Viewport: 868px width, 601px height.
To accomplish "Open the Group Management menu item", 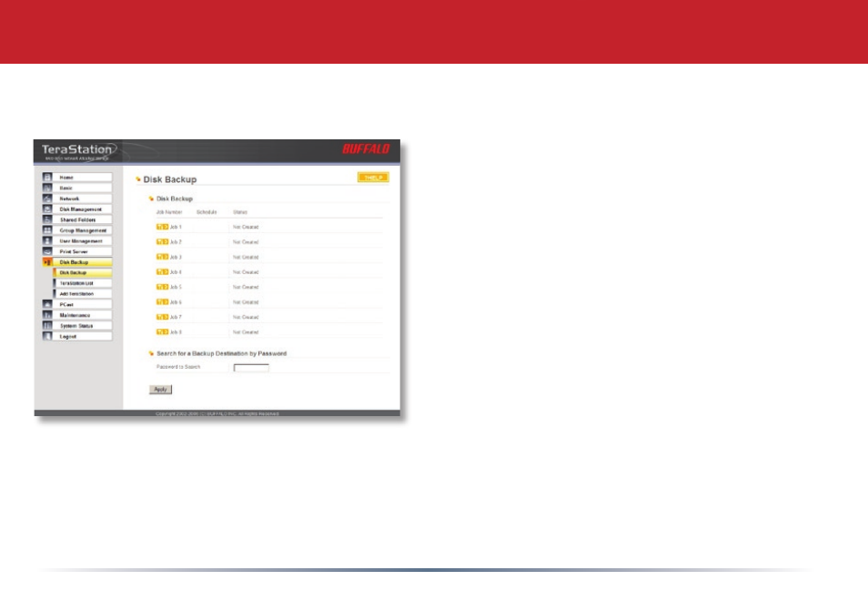I will pyautogui.click(x=83, y=229).
